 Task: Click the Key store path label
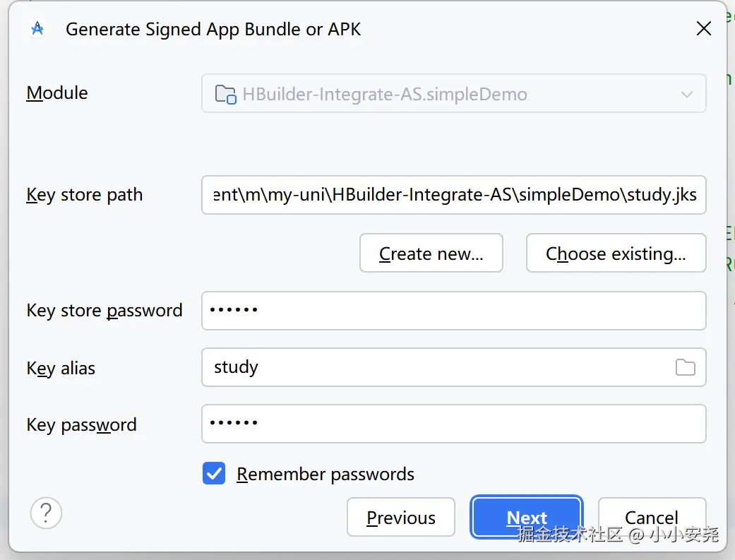pyautogui.click(x=85, y=195)
